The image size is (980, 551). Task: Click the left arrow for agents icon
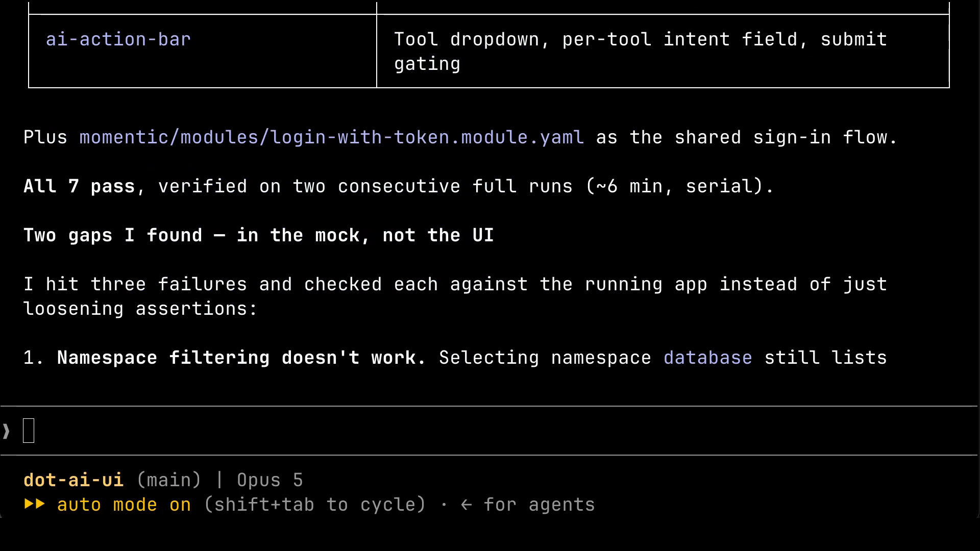click(466, 505)
